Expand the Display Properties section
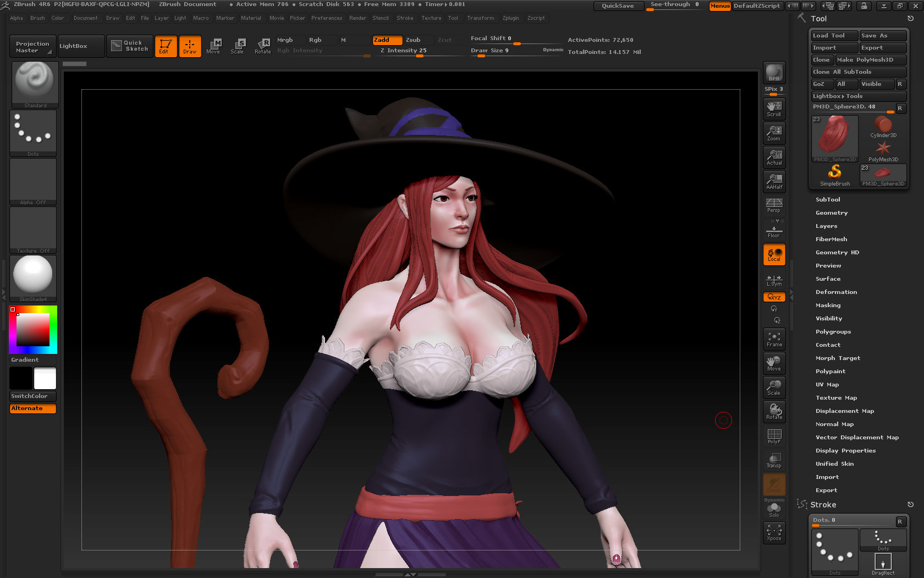Image resolution: width=924 pixels, height=578 pixels. 846,451
